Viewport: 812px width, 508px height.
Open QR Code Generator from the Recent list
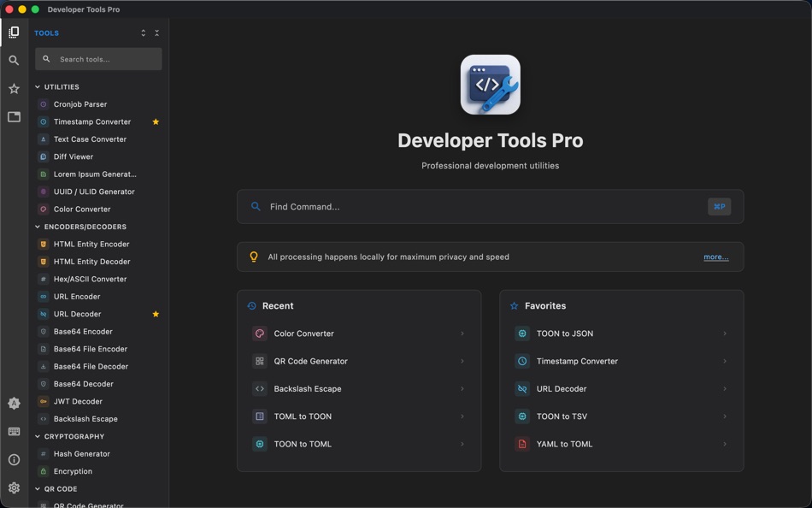coord(311,361)
